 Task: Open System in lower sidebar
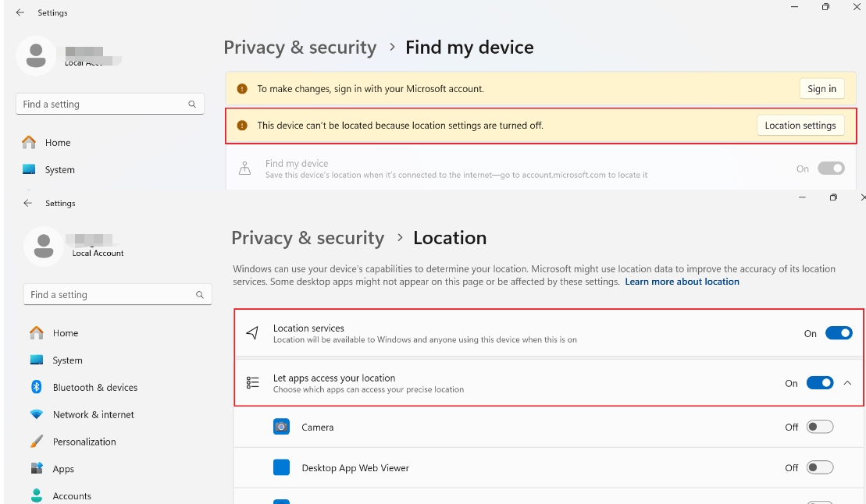click(x=67, y=360)
